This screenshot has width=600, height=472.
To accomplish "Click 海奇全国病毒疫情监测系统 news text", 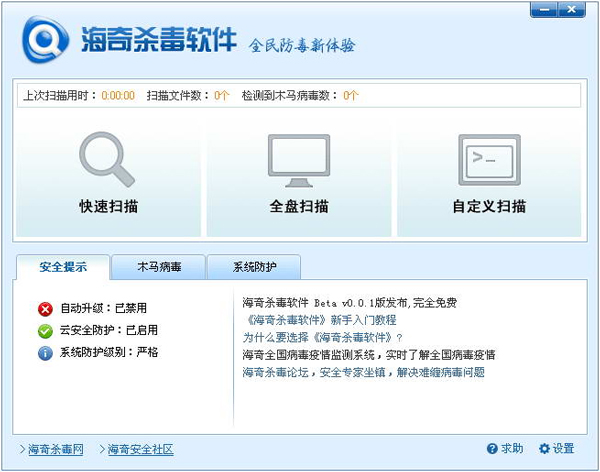I will 369,355.
